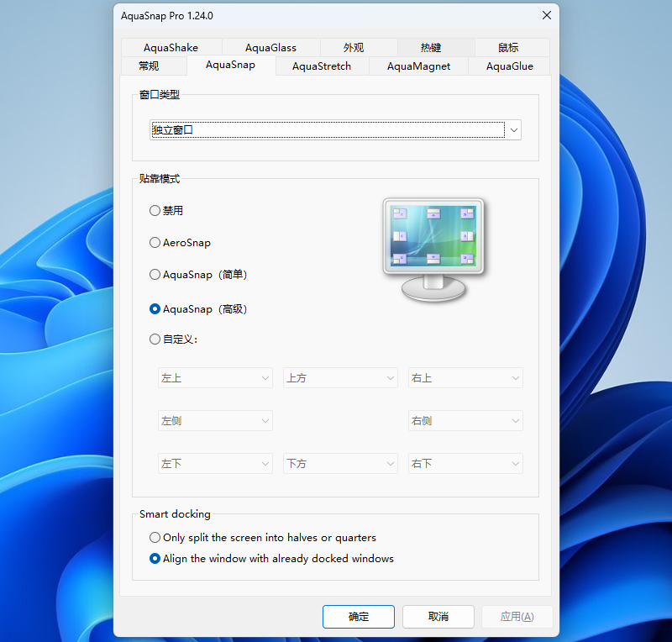Select the AquaSnap tab
This screenshot has height=642, width=672.
click(x=230, y=65)
